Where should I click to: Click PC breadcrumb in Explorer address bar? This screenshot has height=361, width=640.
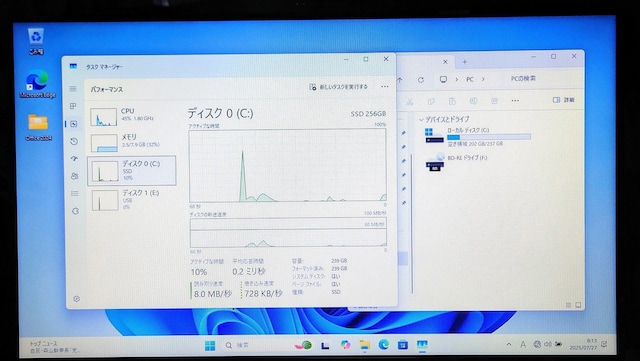(x=470, y=79)
